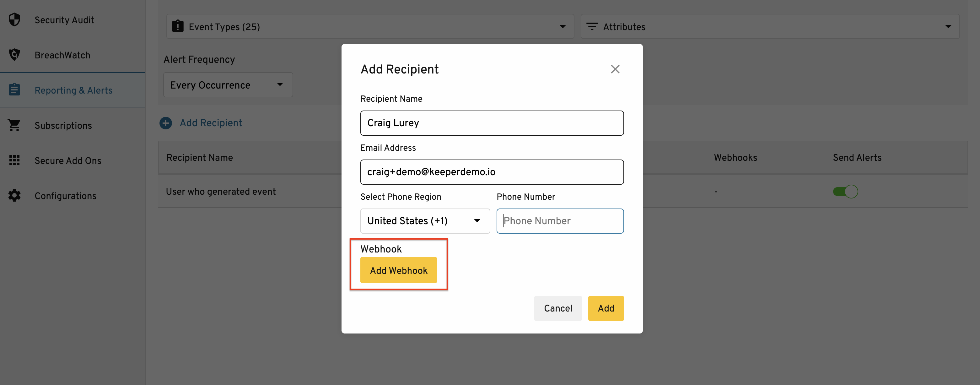
Task: Click the Add Recipient link
Action: (x=211, y=123)
